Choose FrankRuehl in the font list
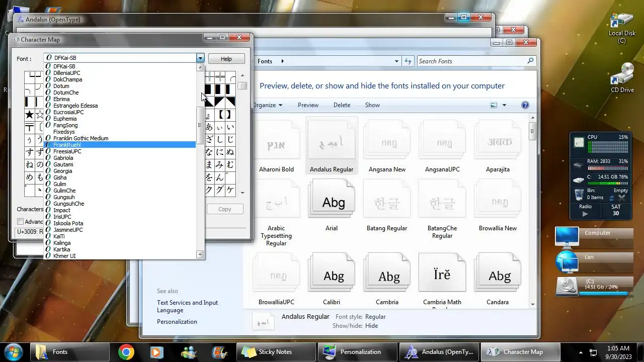This screenshot has height=362, width=644. tap(120, 145)
